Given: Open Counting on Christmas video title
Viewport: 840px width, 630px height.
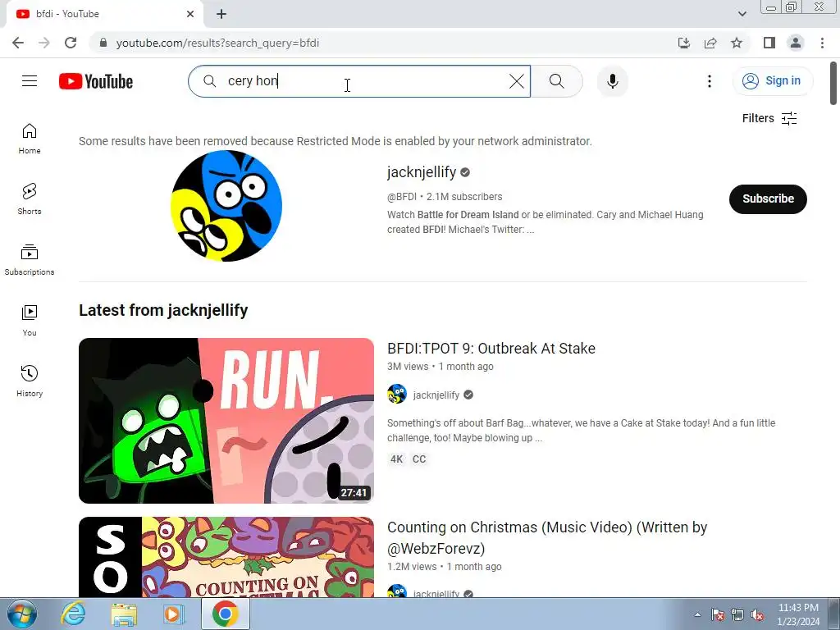Looking at the screenshot, I should [547, 538].
